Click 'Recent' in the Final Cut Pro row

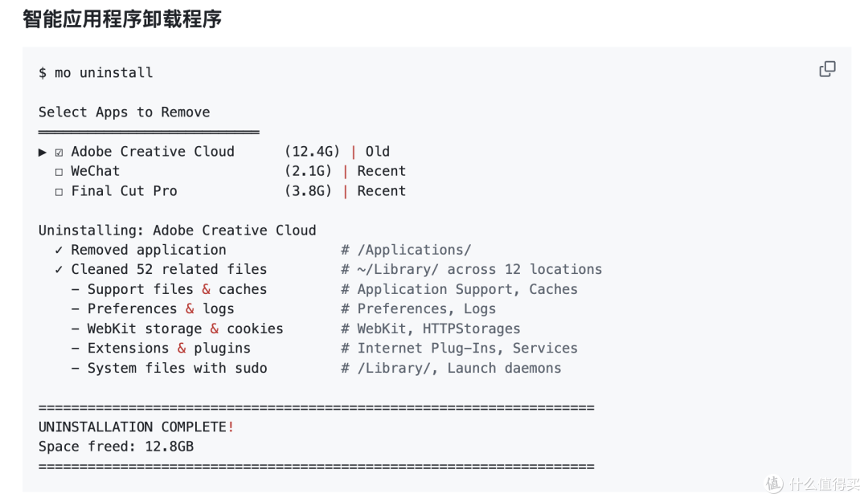[382, 191]
